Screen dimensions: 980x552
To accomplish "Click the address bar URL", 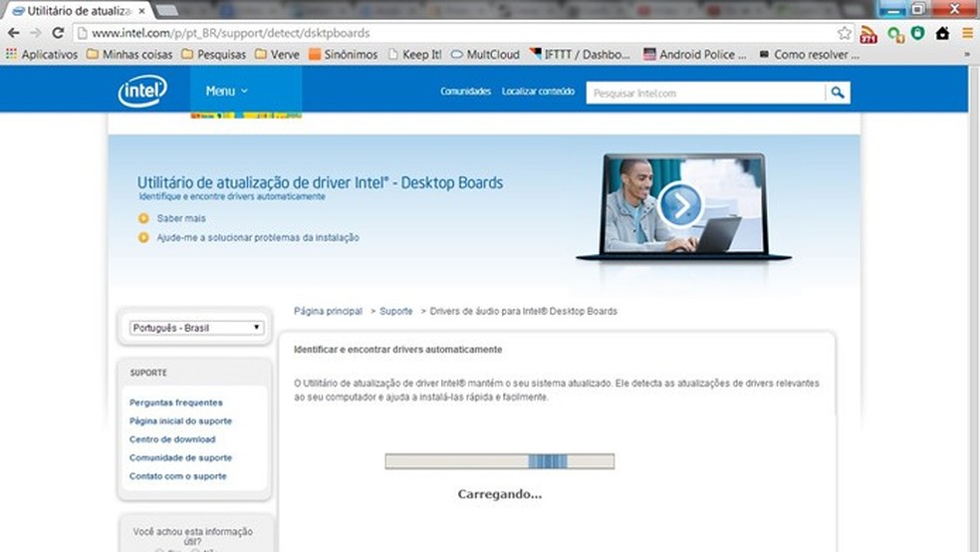I will point(231,33).
